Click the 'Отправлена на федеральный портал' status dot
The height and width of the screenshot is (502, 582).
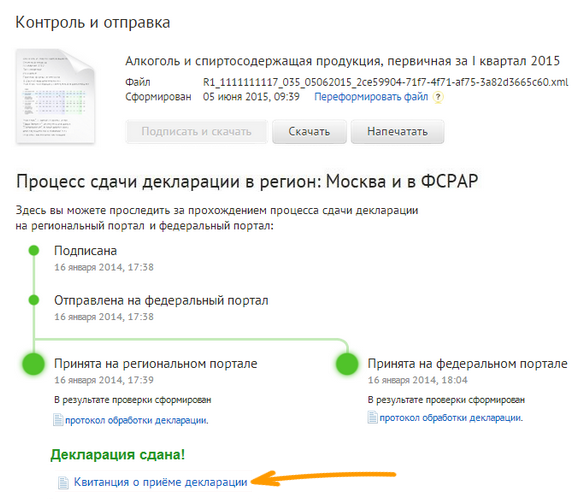pos(34,300)
